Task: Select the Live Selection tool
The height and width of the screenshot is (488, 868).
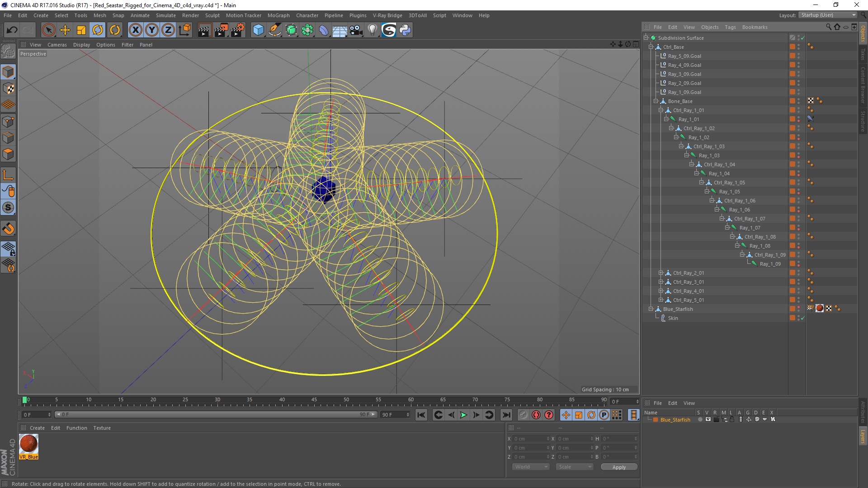Action: [48, 30]
